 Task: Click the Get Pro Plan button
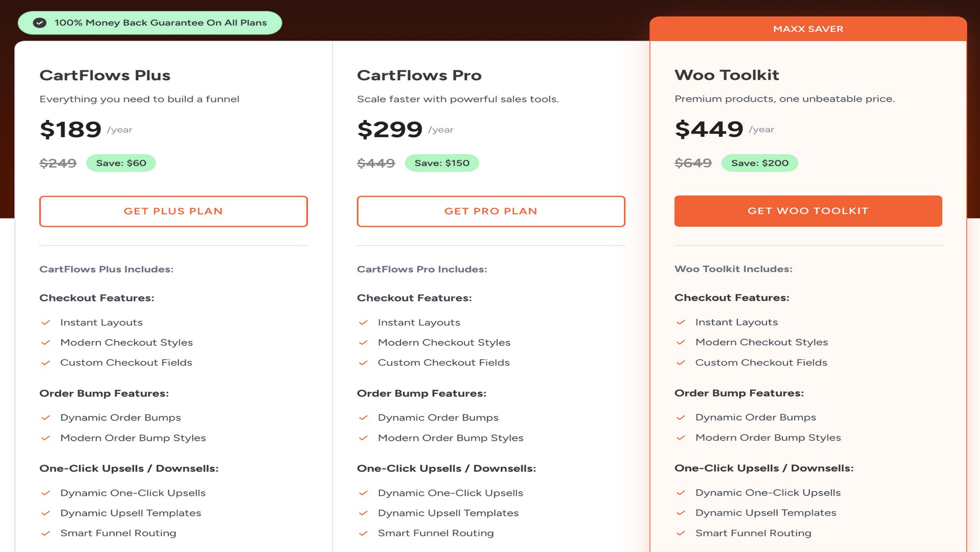tap(491, 211)
